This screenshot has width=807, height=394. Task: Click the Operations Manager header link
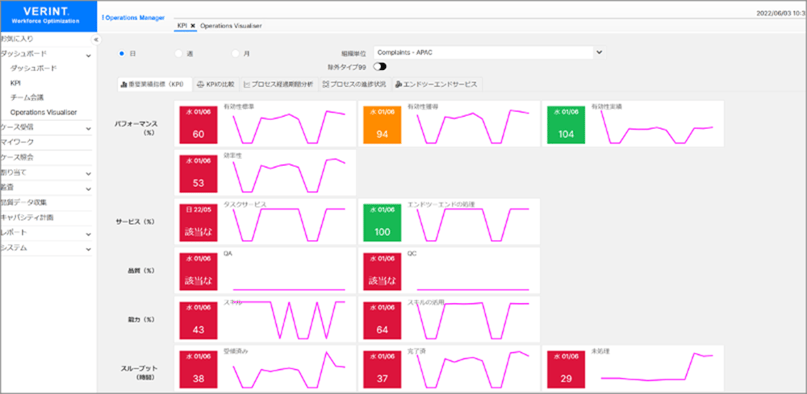point(134,18)
